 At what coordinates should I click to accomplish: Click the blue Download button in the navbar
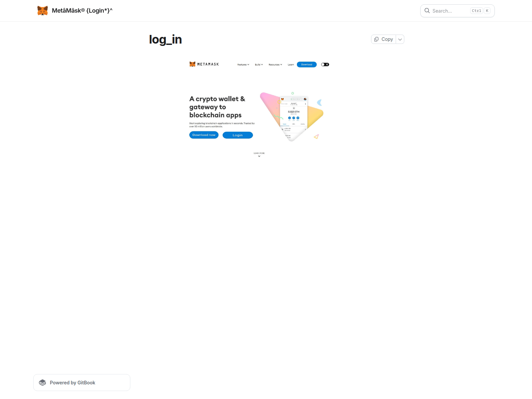coord(307,65)
